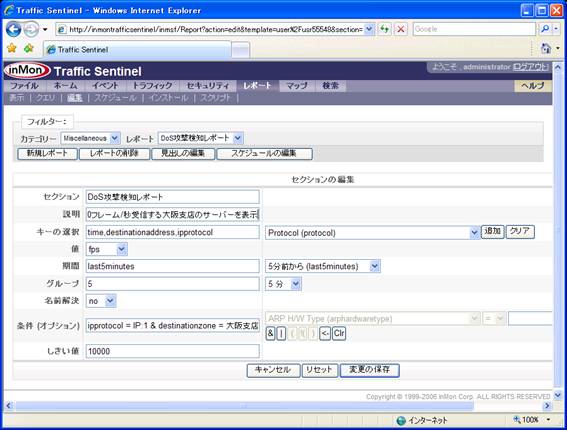Click the | OR operator button
Image resolution: width=567 pixels, height=430 pixels.
coord(281,333)
